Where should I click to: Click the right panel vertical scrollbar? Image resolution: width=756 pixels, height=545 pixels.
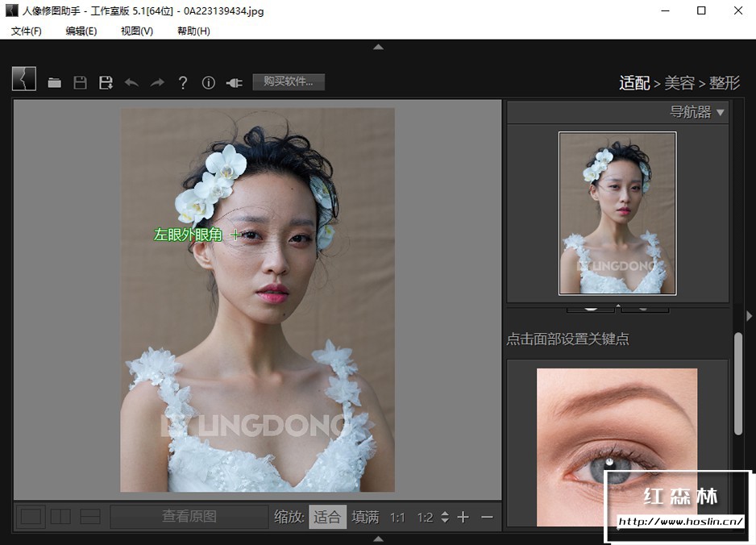(x=738, y=383)
